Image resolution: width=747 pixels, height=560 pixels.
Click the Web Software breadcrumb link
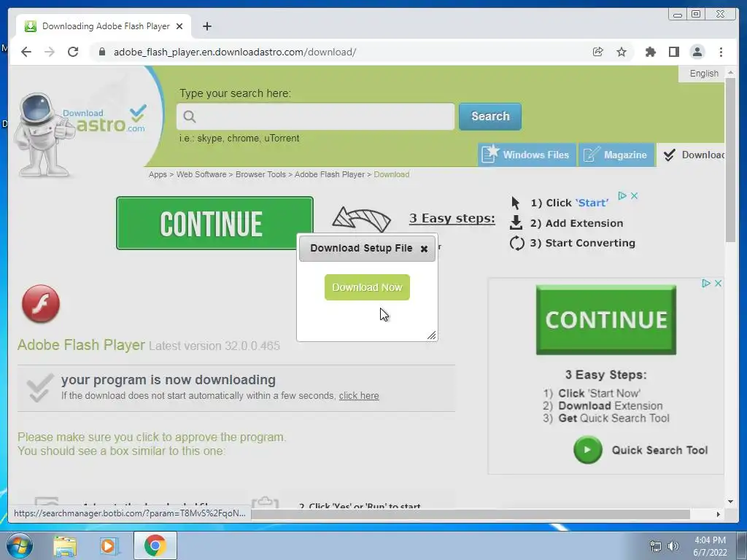pos(201,174)
